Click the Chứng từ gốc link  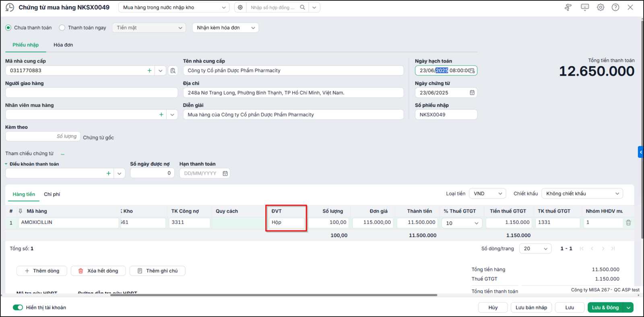[x=98, y=138]
